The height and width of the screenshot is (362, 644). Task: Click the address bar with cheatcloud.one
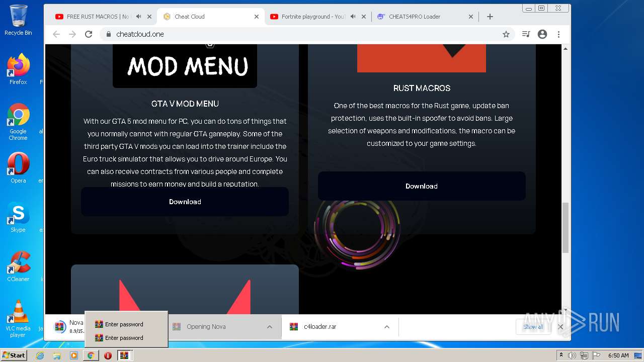(x=307, y=34)
